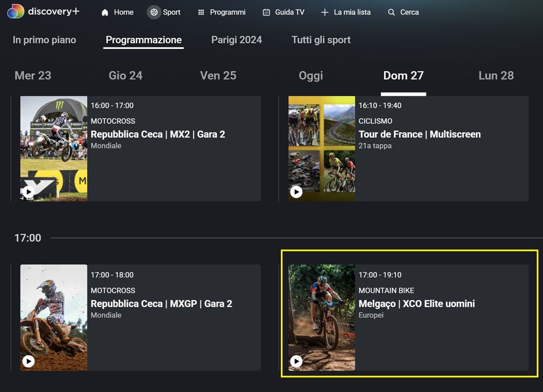The image size is (543, 392).
Task: Switch to Parigi 2024 tab
Action: coord(237,40)
